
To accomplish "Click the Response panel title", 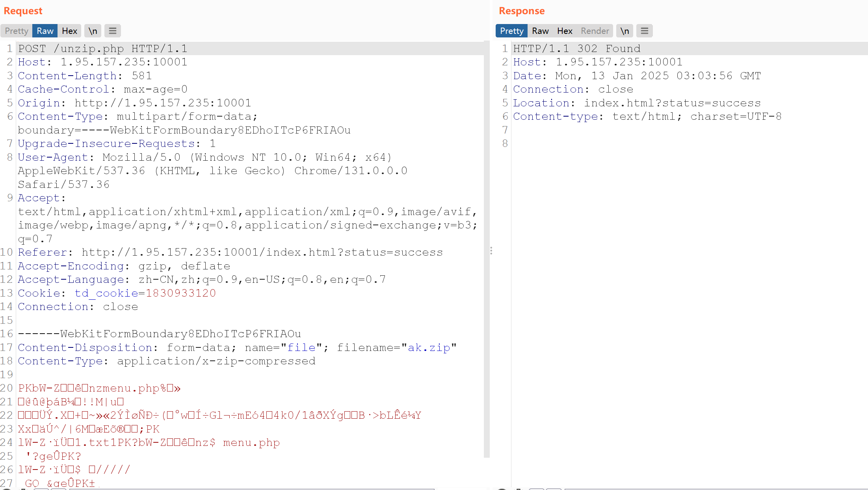I will [522, 11].
